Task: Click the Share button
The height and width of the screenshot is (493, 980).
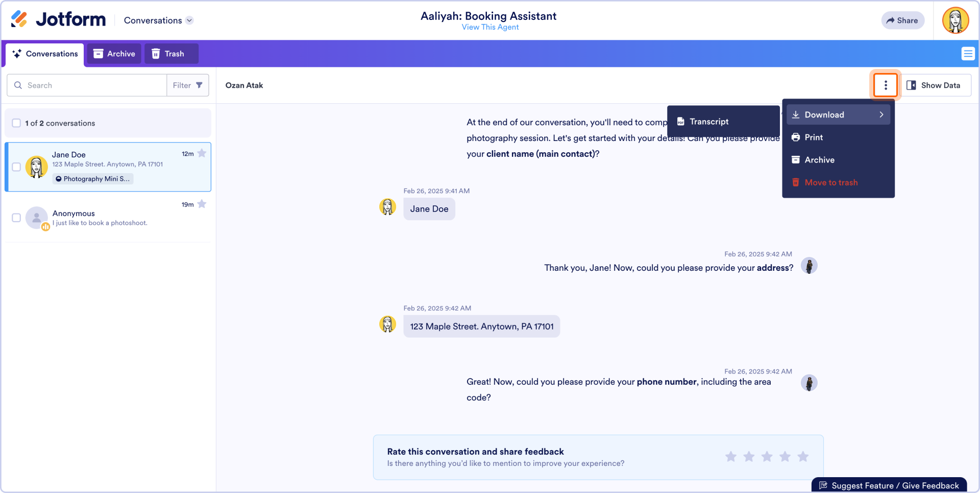Action: pos(902,20)
